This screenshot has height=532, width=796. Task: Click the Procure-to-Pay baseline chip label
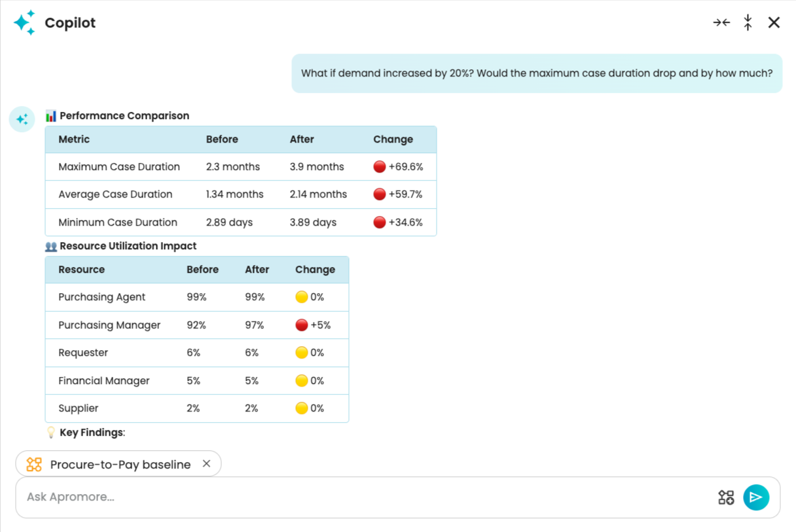(x=120, y=465)
